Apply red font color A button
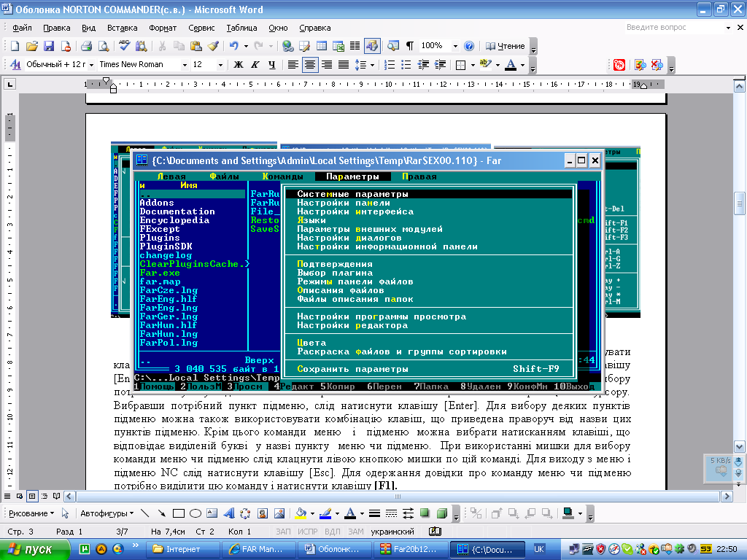This screenshot has width=747, height=560. click(x=511, y=65)
